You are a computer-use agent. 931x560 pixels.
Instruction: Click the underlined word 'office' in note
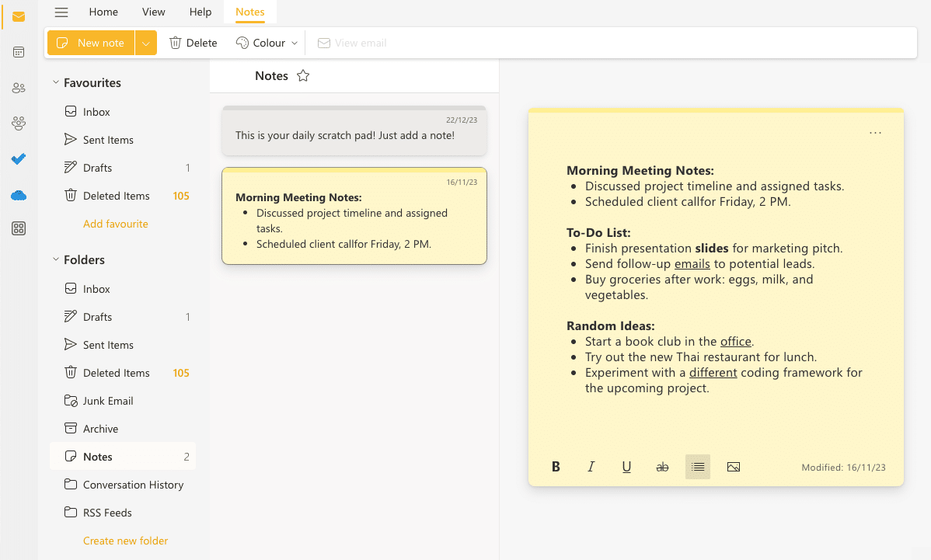[736, 342]
